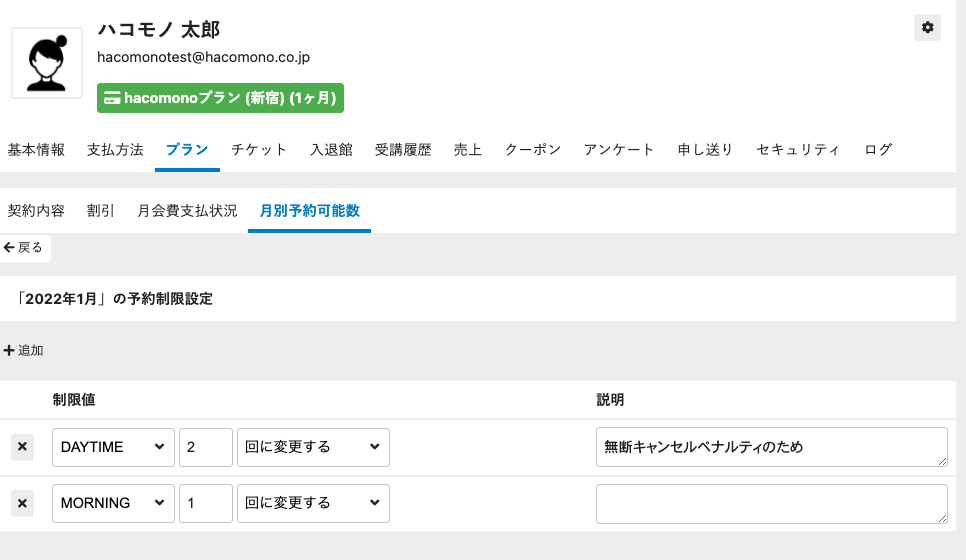This screenshot has height=560, width=966.
Task: Go back with the 戻る arrow
Action: (x=24, y=247)
